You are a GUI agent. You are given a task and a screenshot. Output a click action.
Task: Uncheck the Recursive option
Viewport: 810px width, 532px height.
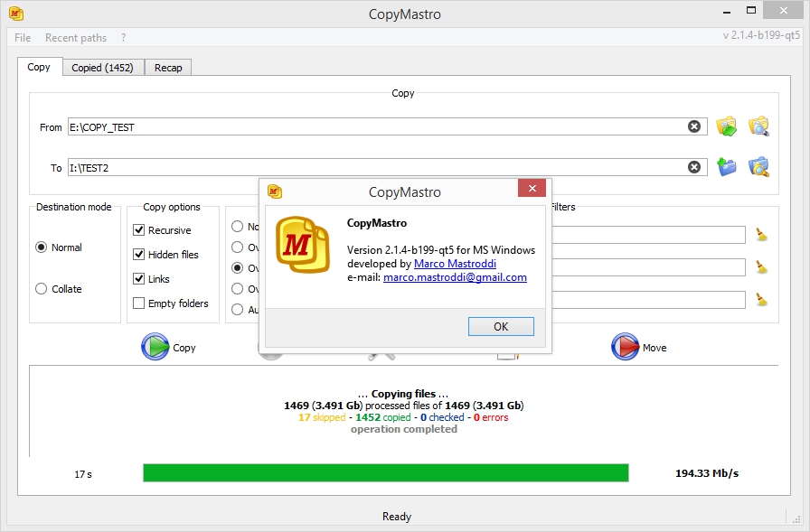coord(139,230)
